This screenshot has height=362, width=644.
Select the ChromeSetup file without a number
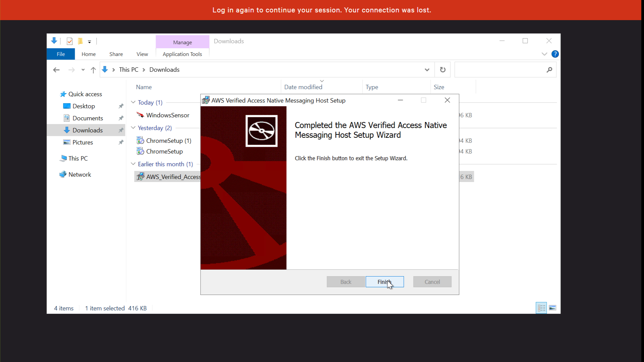[x=164, y=152]
